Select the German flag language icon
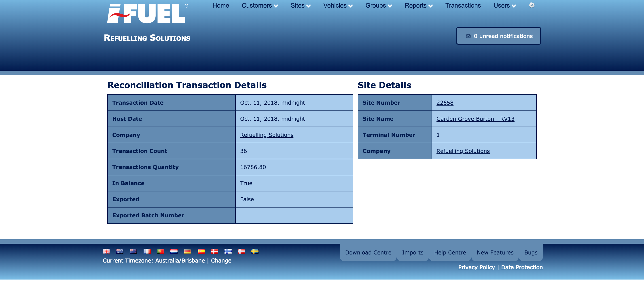 [187, 251]
